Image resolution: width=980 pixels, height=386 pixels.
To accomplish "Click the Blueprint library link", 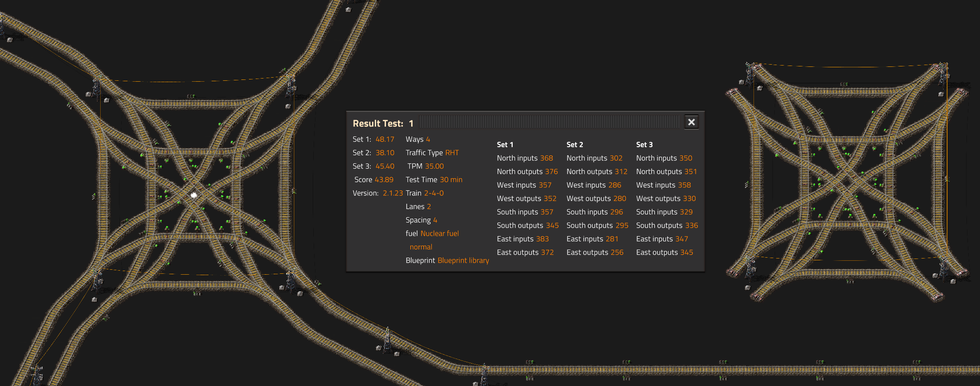I will 463,260.
